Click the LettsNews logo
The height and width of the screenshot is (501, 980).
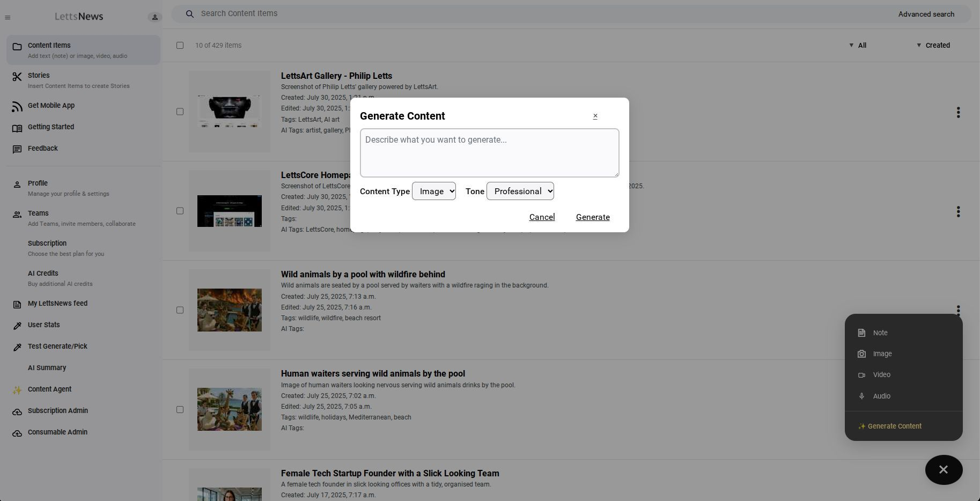(x=79, y=17)
